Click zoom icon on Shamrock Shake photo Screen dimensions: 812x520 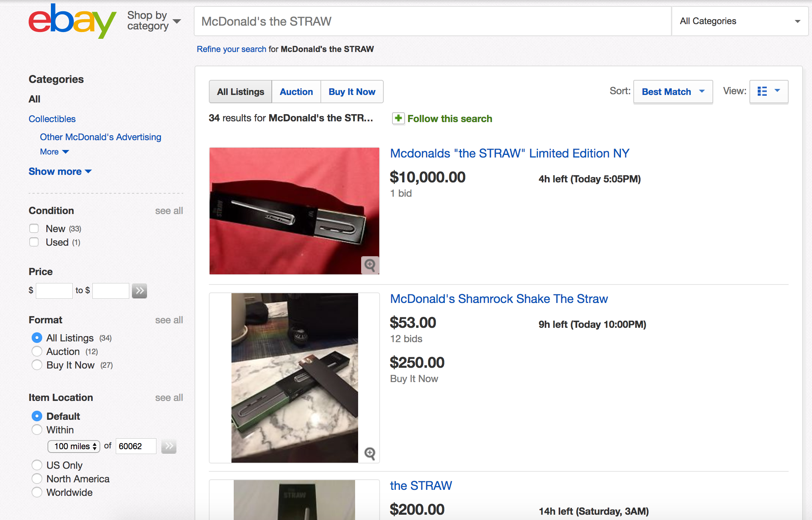[370, 453]
